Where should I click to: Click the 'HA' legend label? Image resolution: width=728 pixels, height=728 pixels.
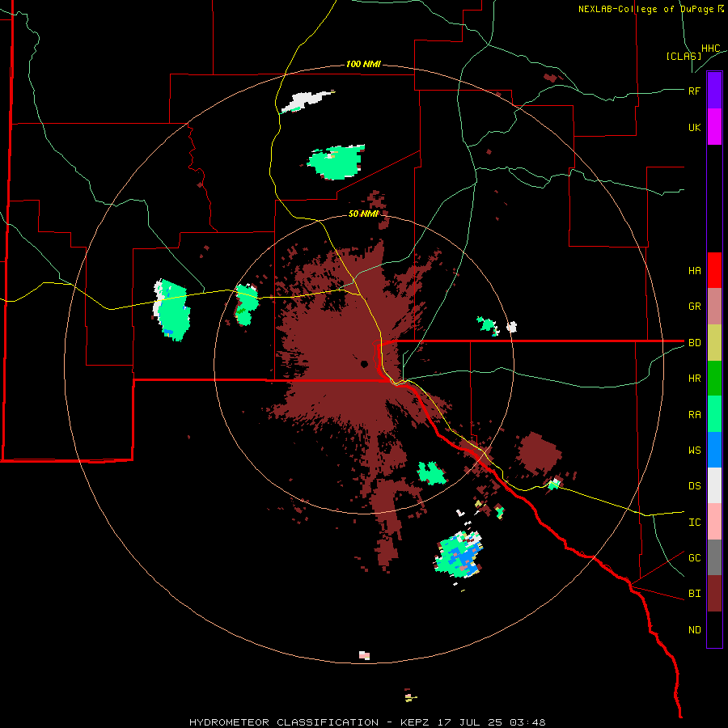tap(694, 271)
